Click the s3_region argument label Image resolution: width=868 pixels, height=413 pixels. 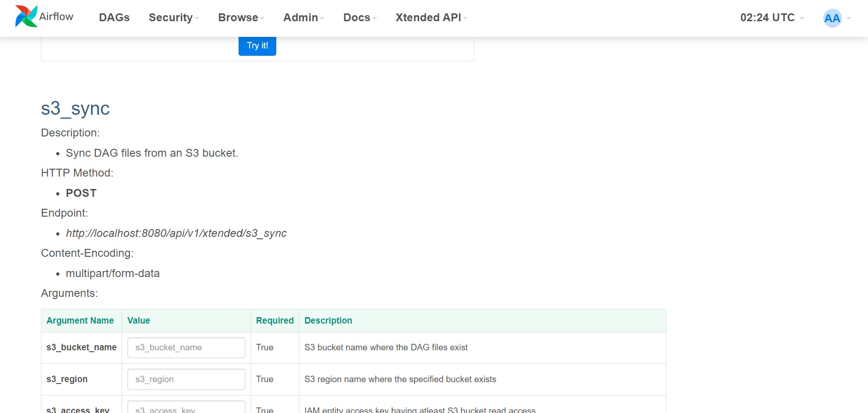67,379
